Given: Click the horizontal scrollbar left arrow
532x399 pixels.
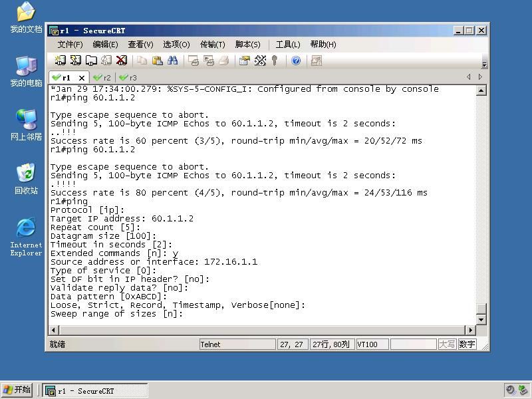Looking at the screenshot, I should (54, 330).
